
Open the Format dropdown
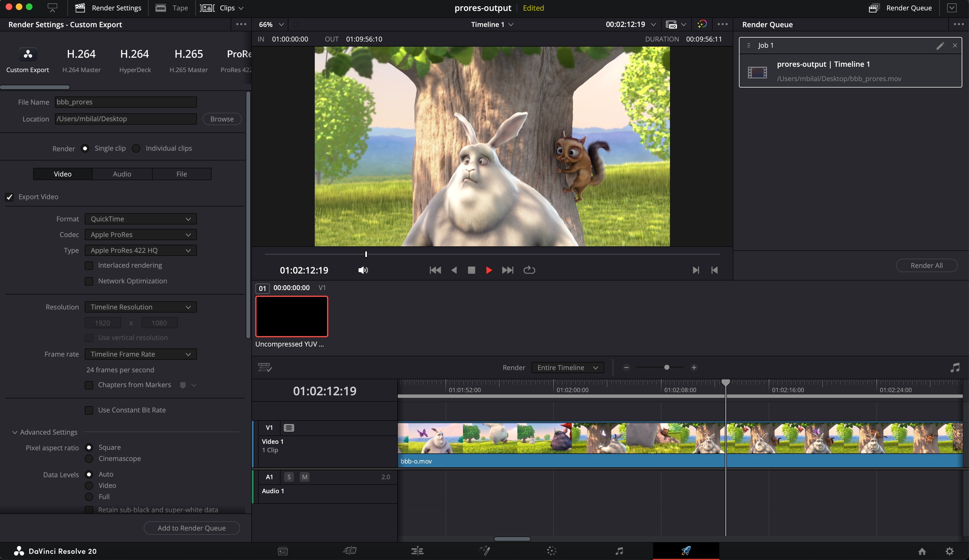141,219
